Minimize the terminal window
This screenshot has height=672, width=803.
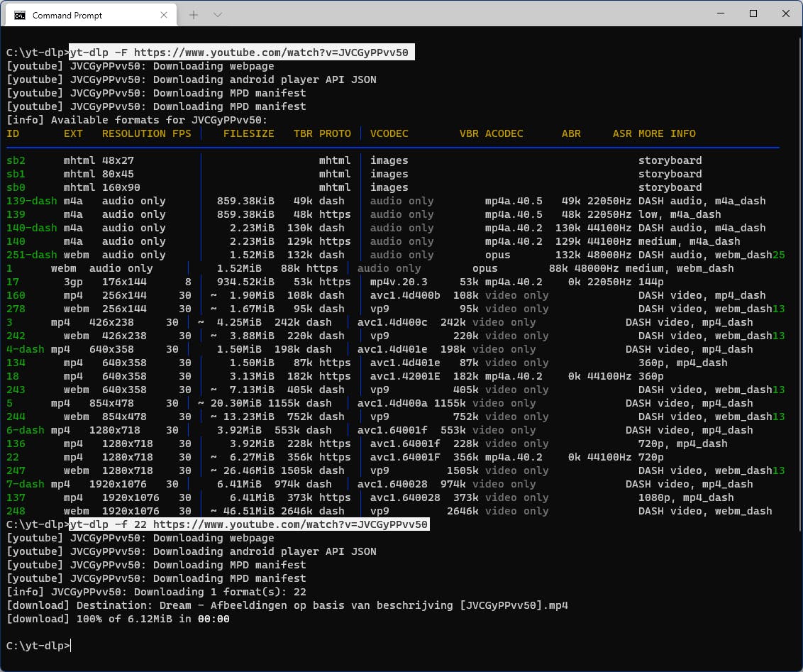721,14
